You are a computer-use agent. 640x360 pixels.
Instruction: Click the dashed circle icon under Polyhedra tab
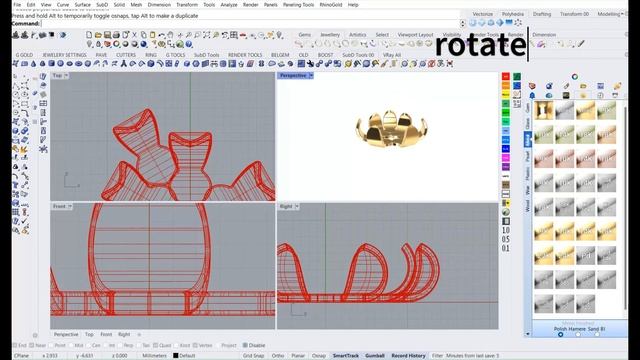click(x=518, y=23)
